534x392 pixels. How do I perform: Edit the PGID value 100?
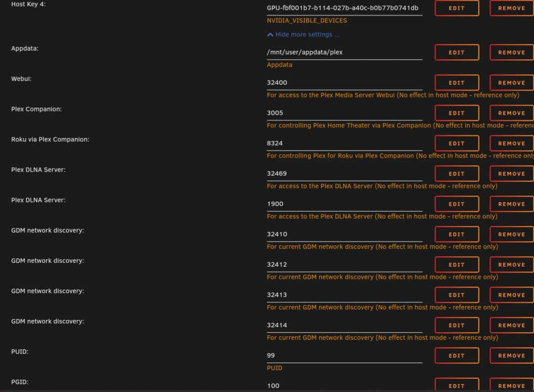tap(457, 385)
